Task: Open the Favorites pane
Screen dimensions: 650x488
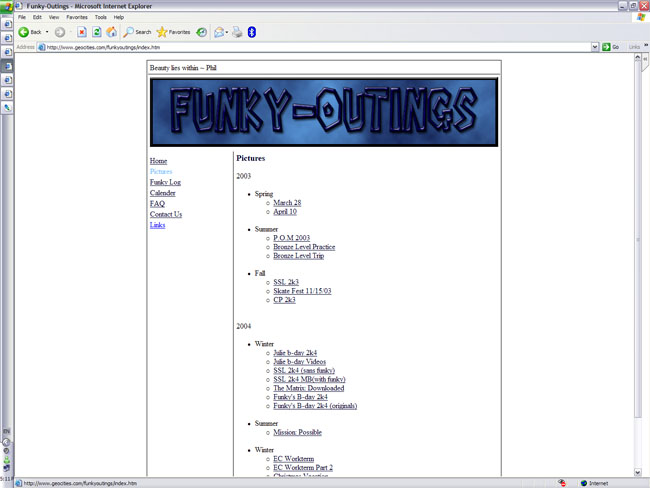Action: point(173,32)
